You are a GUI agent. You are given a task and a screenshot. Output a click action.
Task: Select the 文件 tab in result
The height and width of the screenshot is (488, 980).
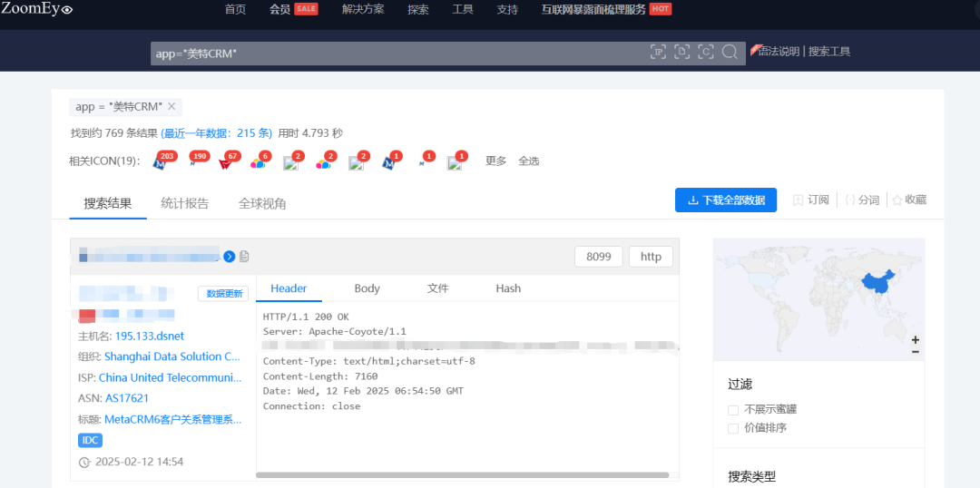[x=438, y=288]
